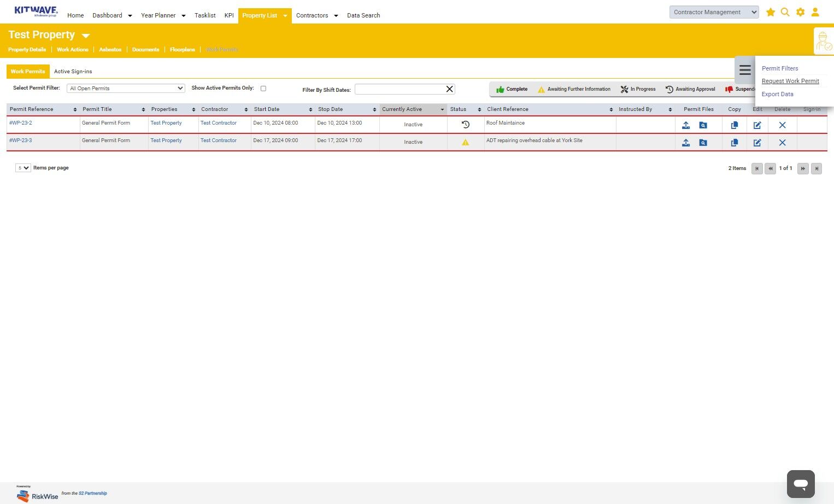Open the settings gear icon

(x=800, y=12)
